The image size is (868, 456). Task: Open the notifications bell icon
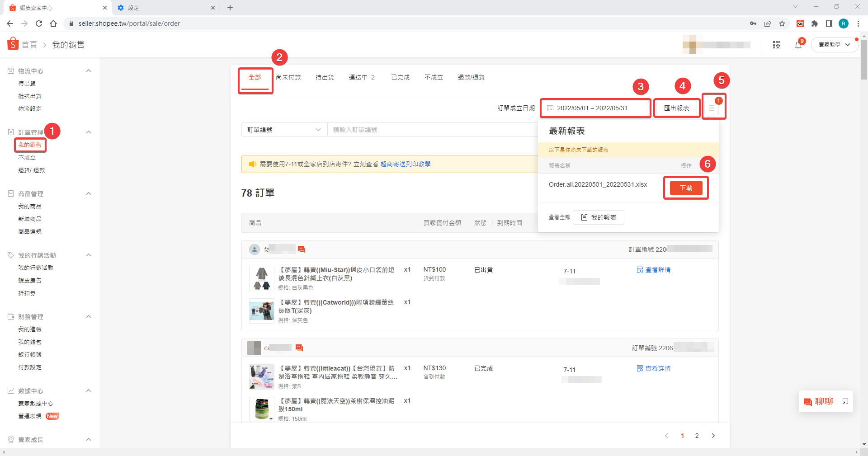798,45
